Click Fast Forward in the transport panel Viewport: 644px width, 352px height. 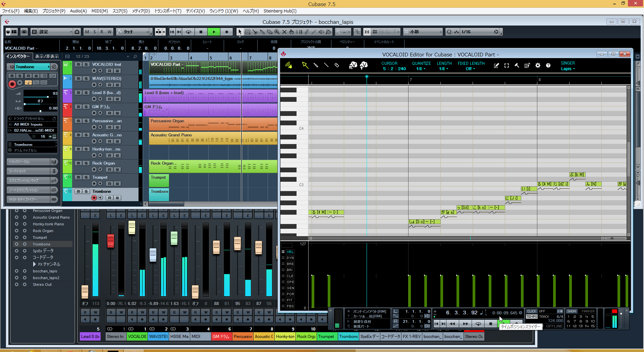click(x=465, y=324)
